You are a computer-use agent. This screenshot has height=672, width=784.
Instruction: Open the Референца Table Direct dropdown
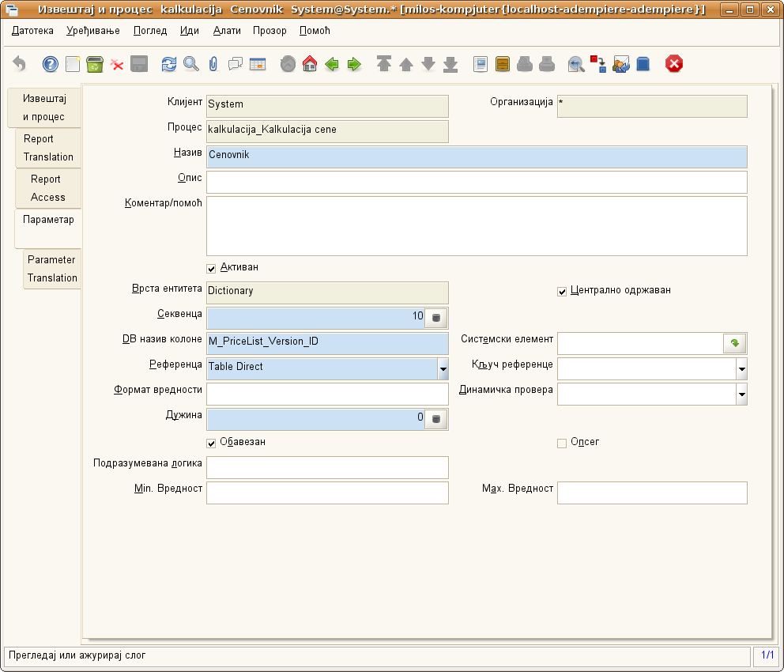[x=443, y=369]
